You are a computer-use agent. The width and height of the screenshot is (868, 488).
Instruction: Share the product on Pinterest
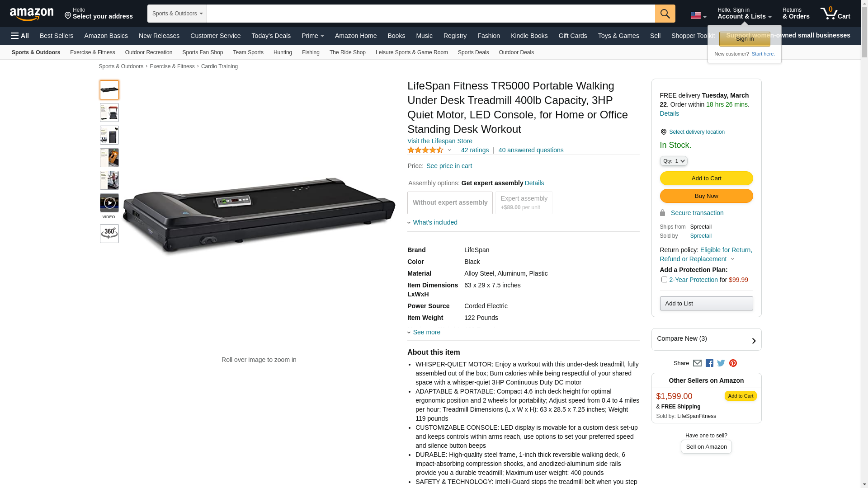tap(733, 363)
